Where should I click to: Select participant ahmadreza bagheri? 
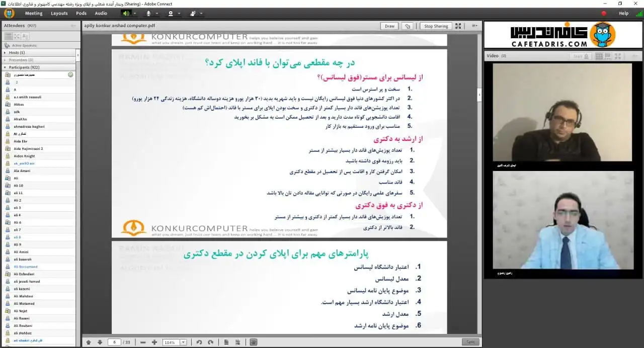click(x=38, y=126)
